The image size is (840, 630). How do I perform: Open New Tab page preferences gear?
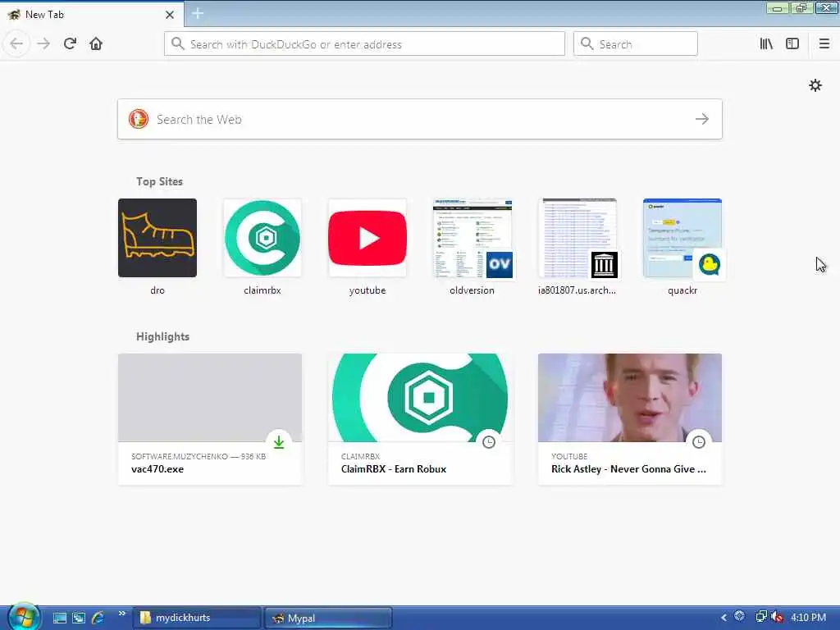[815, 85]
